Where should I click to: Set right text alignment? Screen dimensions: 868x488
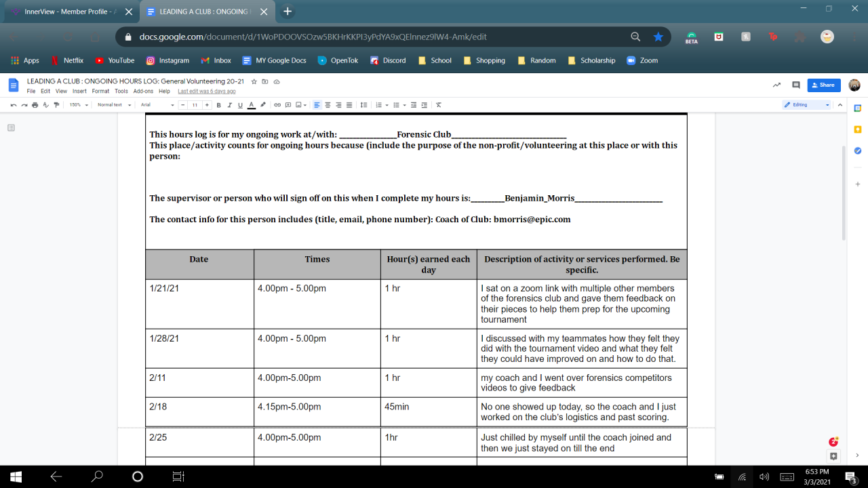(x=338, y=105)
